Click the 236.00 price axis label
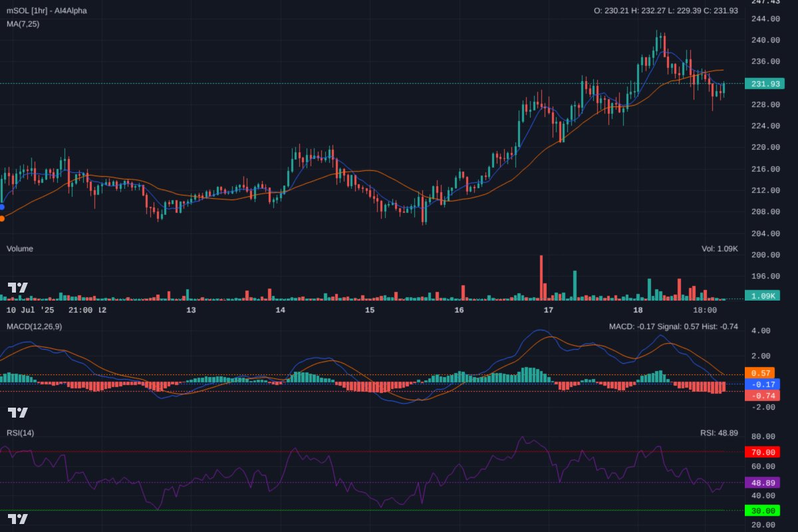This screenshot has width=798, height=532. (765, 61)
